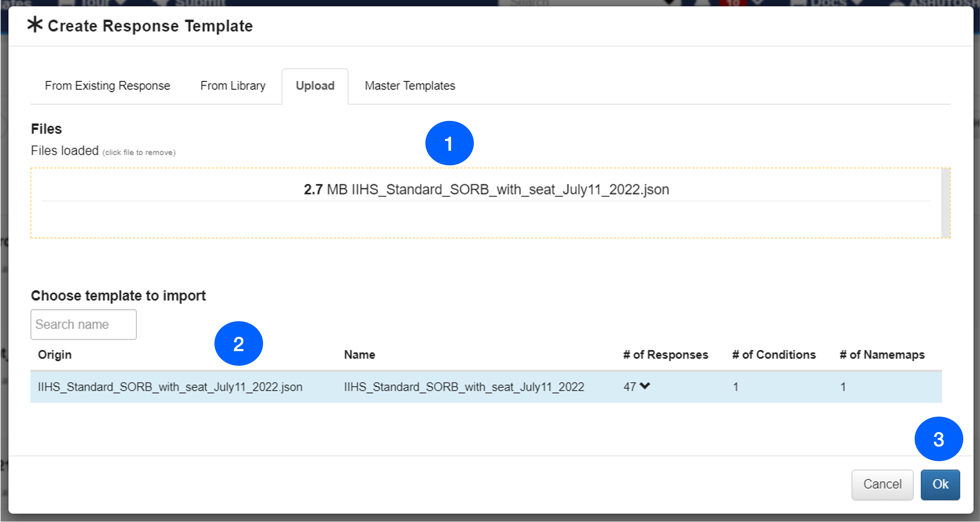
Task: Switch to the From Existing Response tab
Action: (107, 86)
